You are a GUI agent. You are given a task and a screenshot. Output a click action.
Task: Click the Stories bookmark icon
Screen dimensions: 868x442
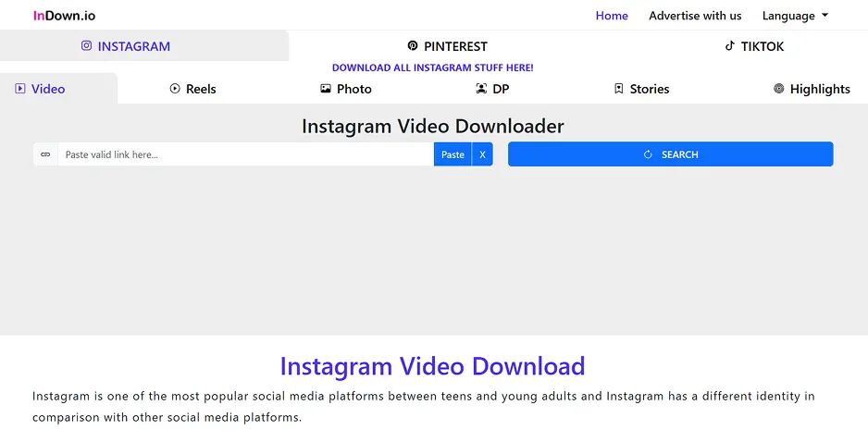tap(619, 89)
